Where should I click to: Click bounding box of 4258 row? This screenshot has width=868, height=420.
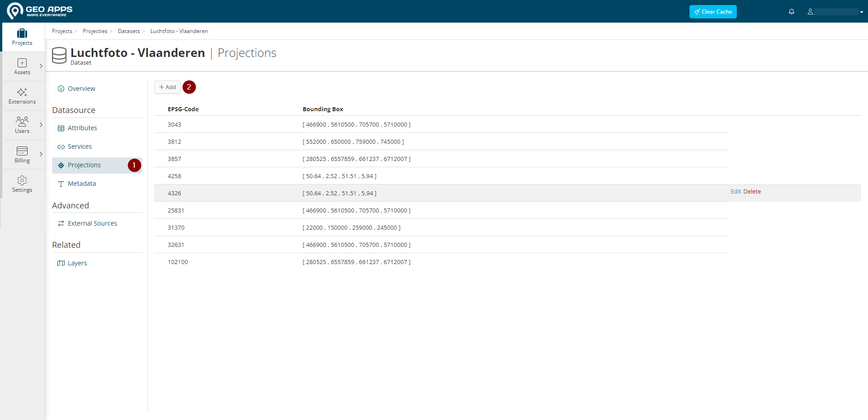click(340, 176)
